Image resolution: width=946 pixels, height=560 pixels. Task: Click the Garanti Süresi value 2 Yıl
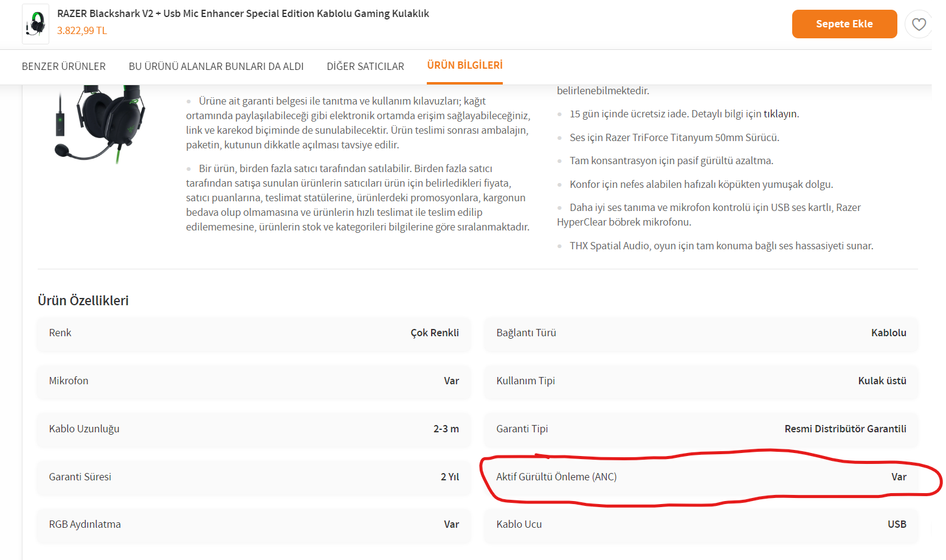coord(450,477)
